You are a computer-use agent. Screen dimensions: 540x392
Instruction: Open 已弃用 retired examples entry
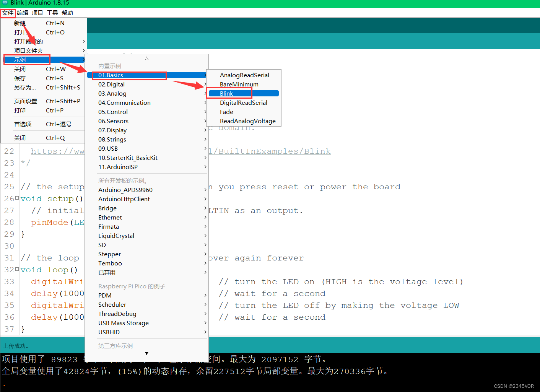point(147,272)
